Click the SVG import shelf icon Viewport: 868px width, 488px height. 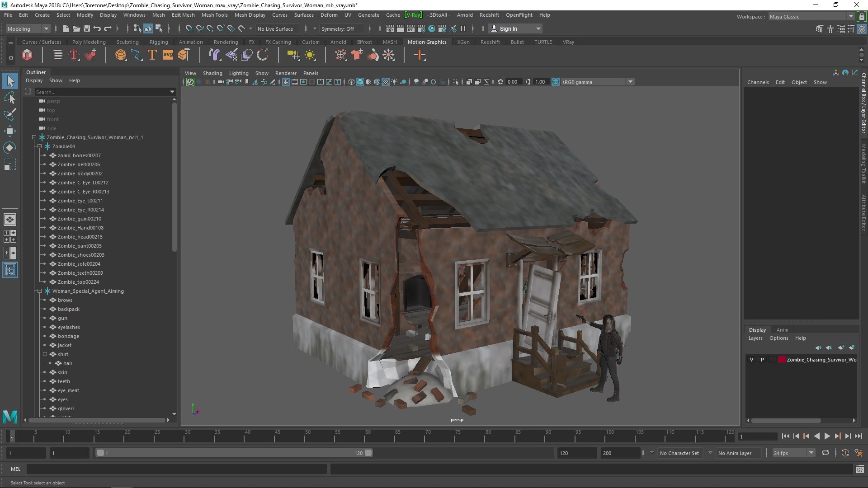point(168,56)
